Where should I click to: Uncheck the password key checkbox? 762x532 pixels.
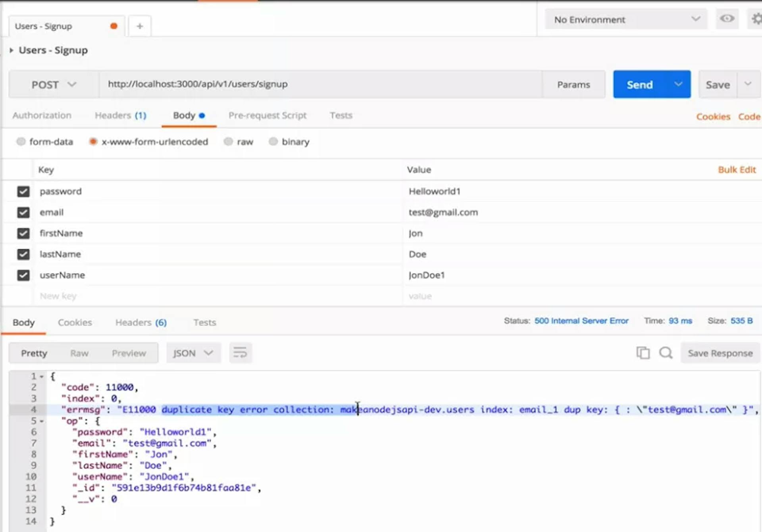pos(23,192)
